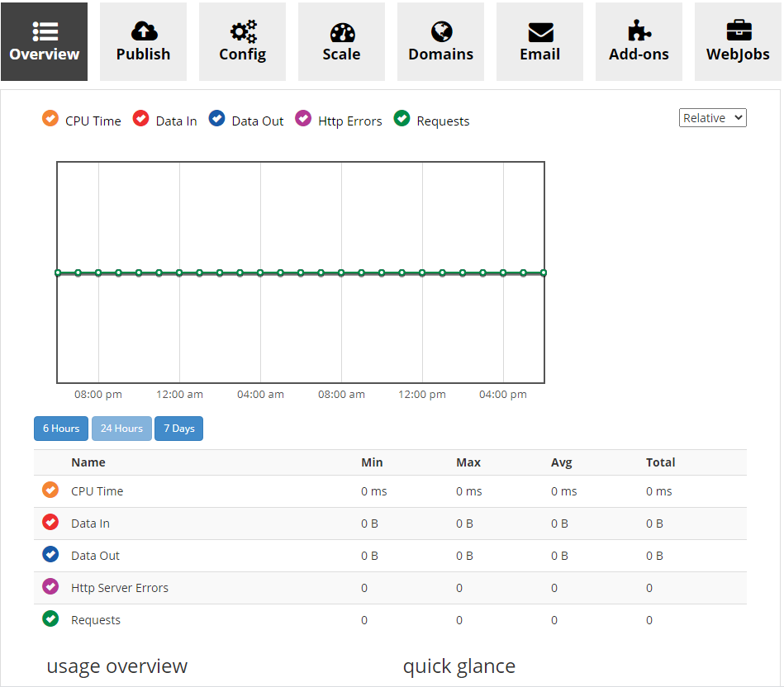784x687 pixels.
Task: Select the WebJobs briefcase icon
Action: (x=739, y=31)
